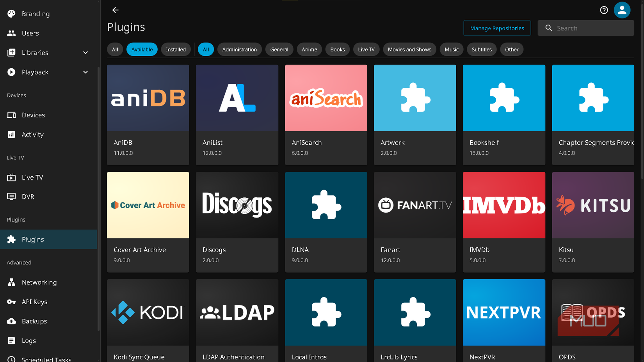Go back using the arrow icon
644x362 pixels.
click(115, 10)
